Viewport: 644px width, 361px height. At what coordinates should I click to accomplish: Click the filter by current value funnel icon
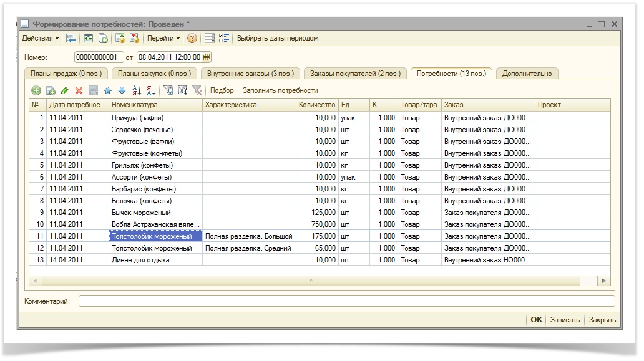[x=168, y=90]
